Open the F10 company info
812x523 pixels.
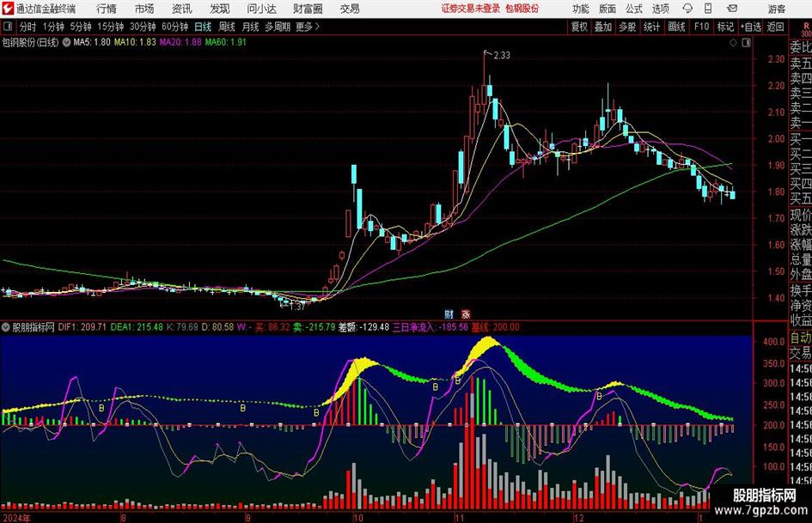[702, 27]
